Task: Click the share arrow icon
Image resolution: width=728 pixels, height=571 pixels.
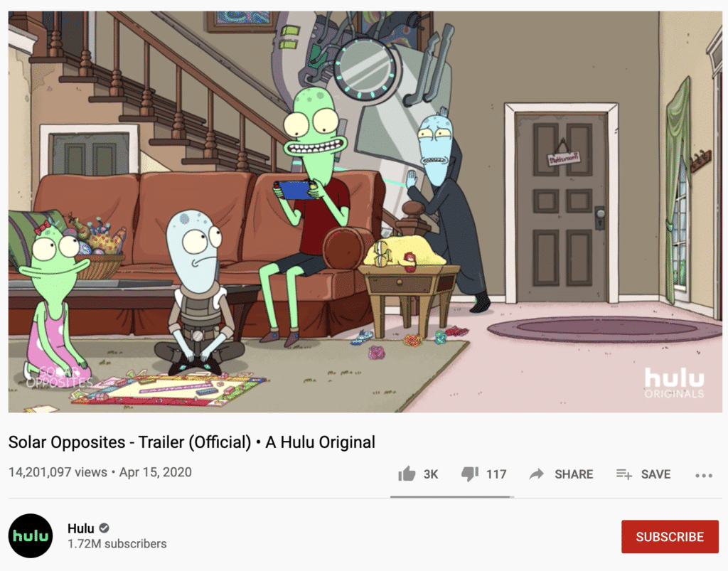Action: coord(536,474)
